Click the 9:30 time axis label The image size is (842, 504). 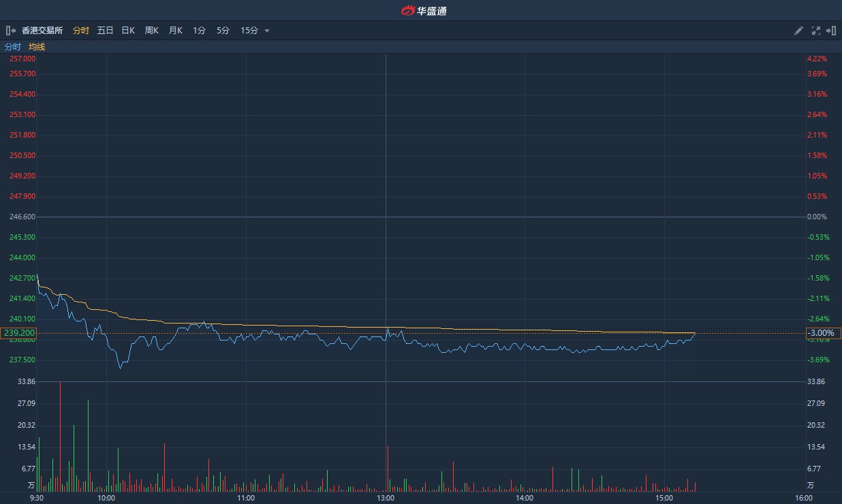pyautogui.click(x=37, y=498)
